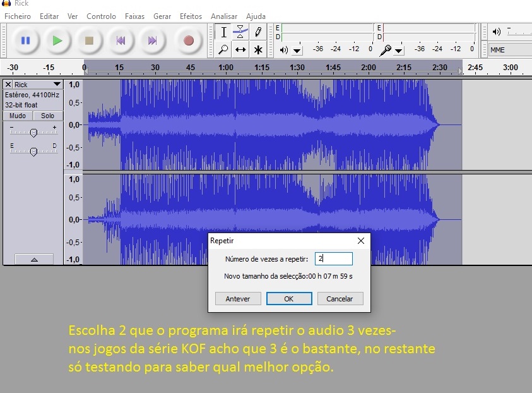Skip to start of the track
This screenshot has width=532, height=393.
click(121, 40)
